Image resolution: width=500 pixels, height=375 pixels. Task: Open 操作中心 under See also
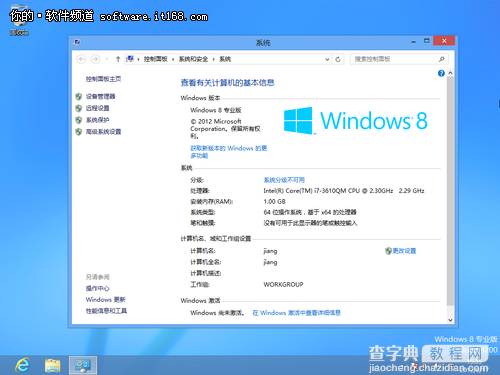point(97,288)
